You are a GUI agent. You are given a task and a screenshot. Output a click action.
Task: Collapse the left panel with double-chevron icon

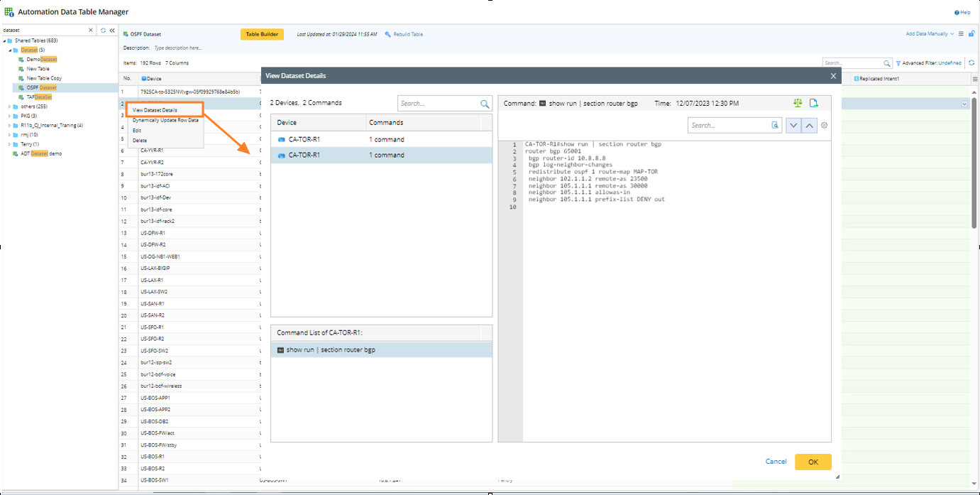(112, 31)
